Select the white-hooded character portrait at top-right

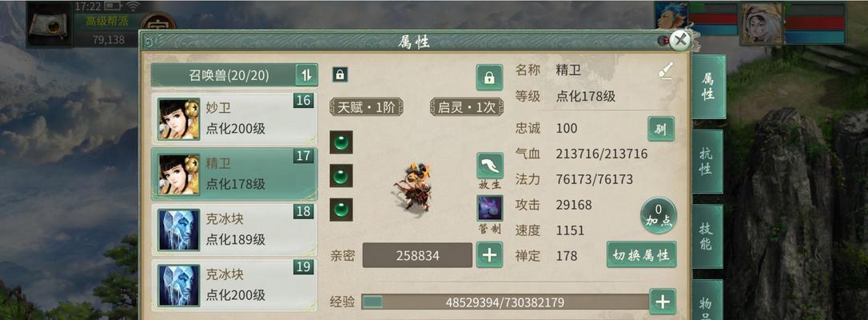(x=762, y=23)
